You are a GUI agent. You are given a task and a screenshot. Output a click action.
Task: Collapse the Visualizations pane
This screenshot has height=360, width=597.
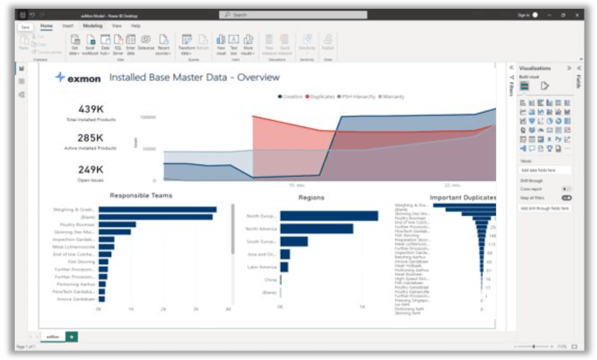point(569,68)
